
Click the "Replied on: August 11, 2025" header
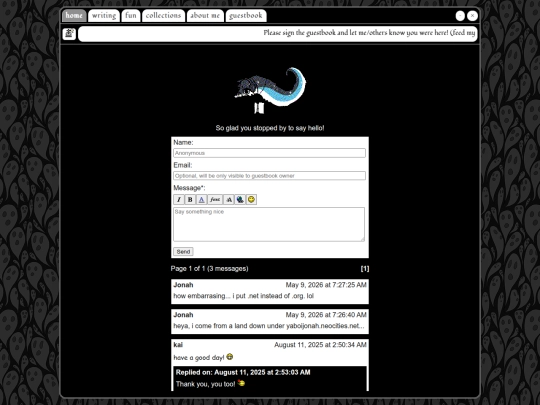(243, 372)
